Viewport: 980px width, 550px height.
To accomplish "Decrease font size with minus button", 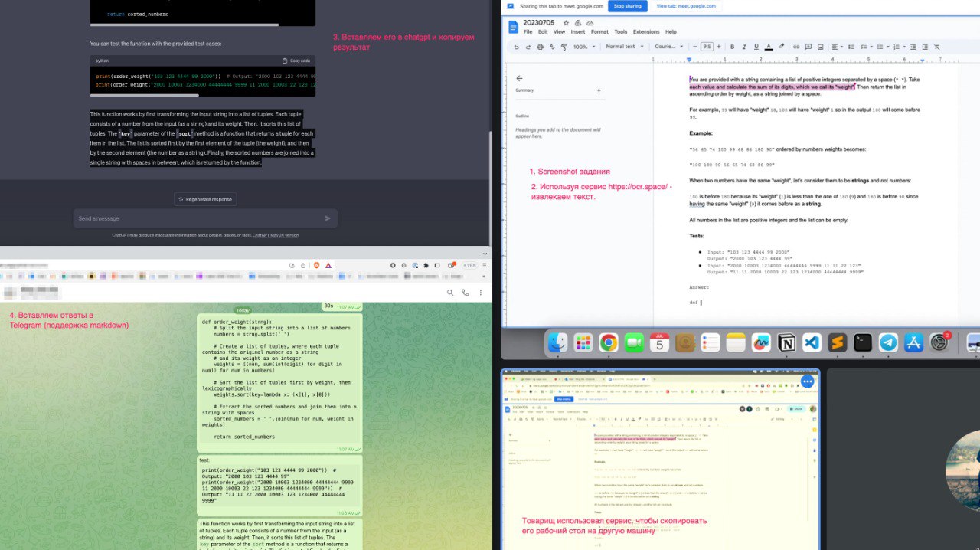I will tap(694, 47).
